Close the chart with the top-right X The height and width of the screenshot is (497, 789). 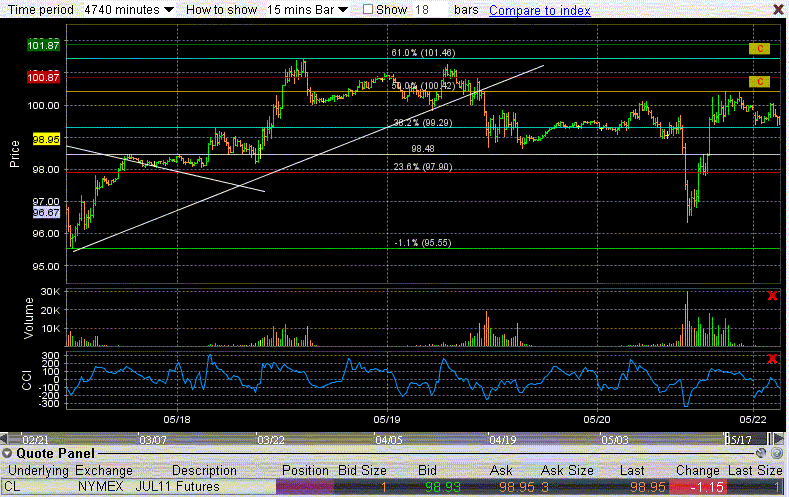[x=778, y=10]
